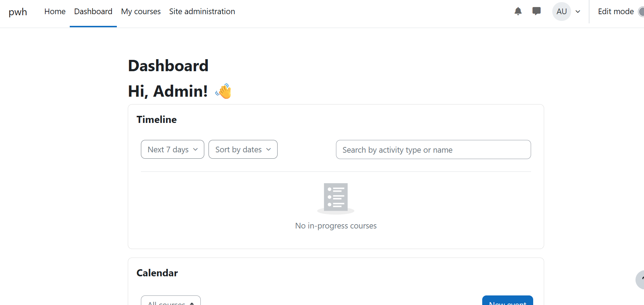Open the help button at right edge

pyautogui.click(x=640, y=280)
